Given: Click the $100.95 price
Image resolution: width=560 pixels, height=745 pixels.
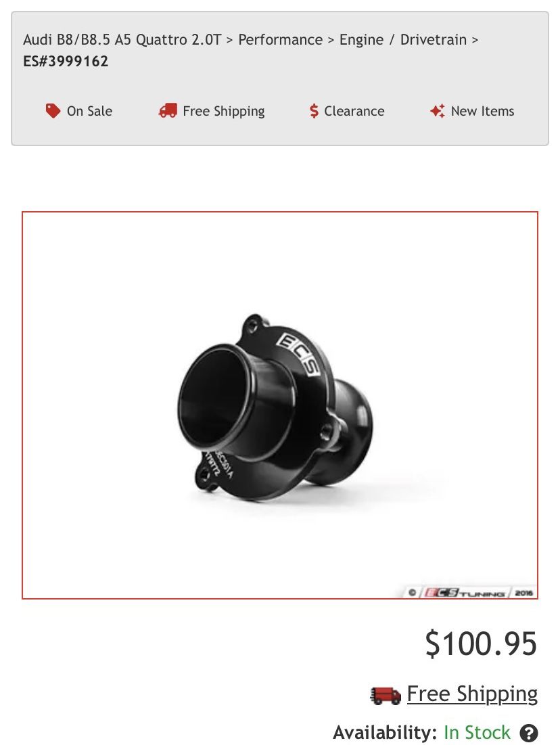Looking at the screenshot, I should tap(481, 644).
